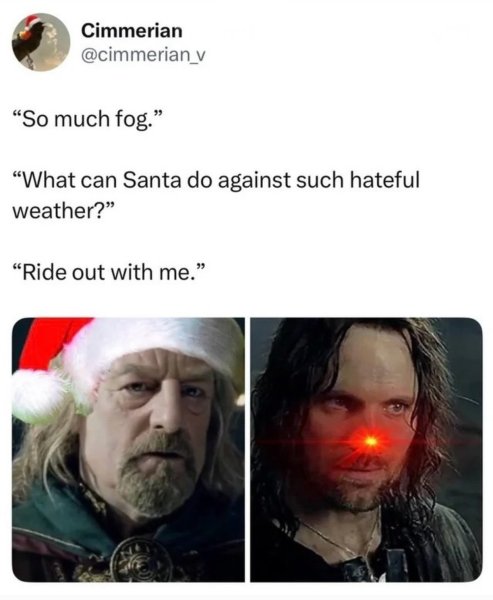The width and height of the screenshot is (493, 600).
Task: Click the word "Santa" in the tweet
Action: coord(152,180)
